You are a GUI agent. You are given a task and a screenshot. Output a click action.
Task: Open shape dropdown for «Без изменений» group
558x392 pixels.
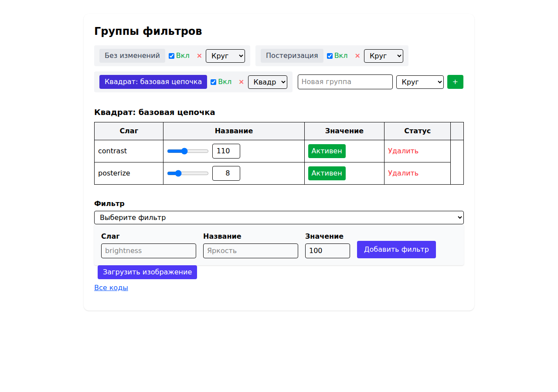[225, 56]
